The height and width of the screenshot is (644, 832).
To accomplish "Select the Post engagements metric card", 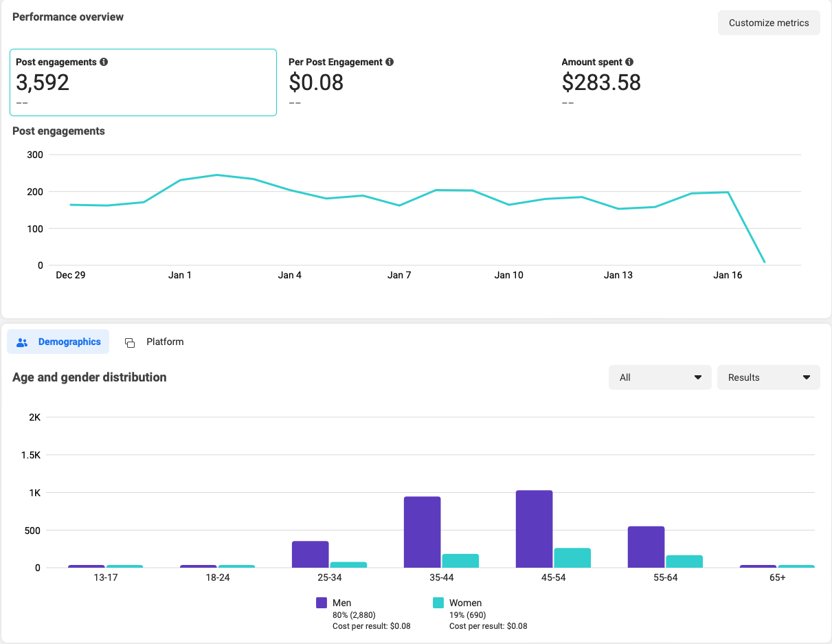I will (143, 82).
